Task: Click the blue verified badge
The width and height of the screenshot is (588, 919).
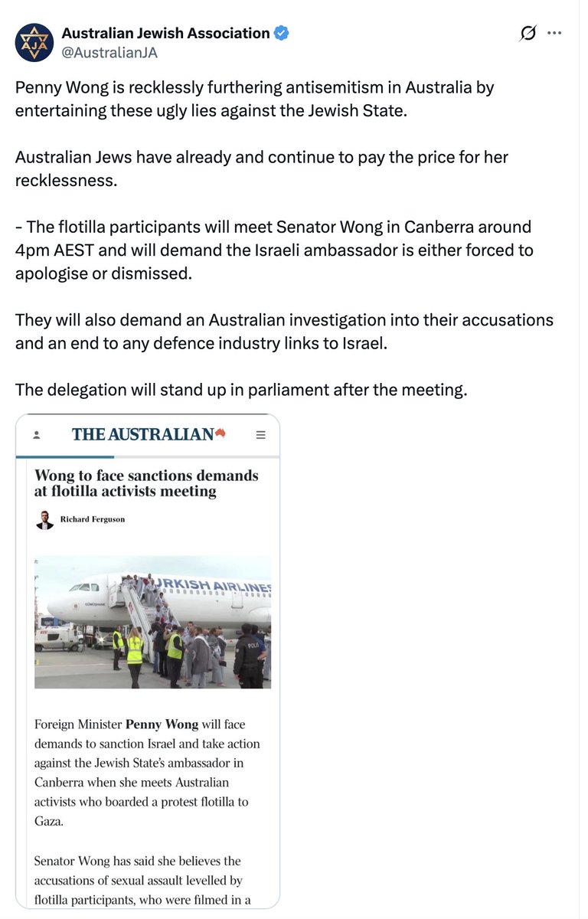Action: click(x=281, y=33)
